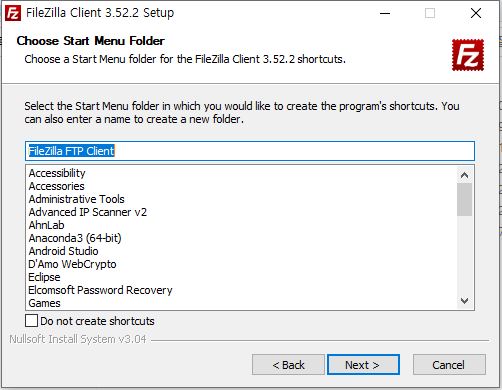This screenshot has height=390, width=502.
Task: Choose Android Studio folder
Action: pos(63,251)
